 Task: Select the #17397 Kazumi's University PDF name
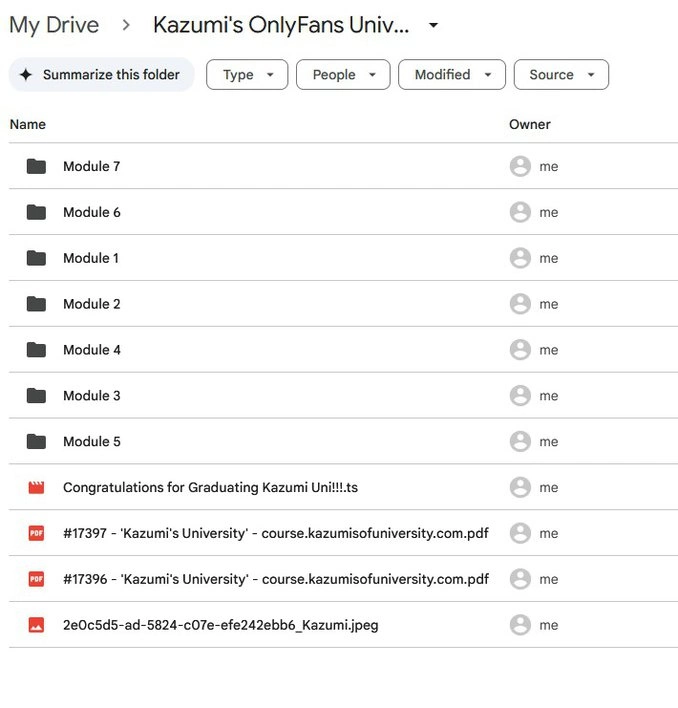pyautogui.click(x=276, y=533)
